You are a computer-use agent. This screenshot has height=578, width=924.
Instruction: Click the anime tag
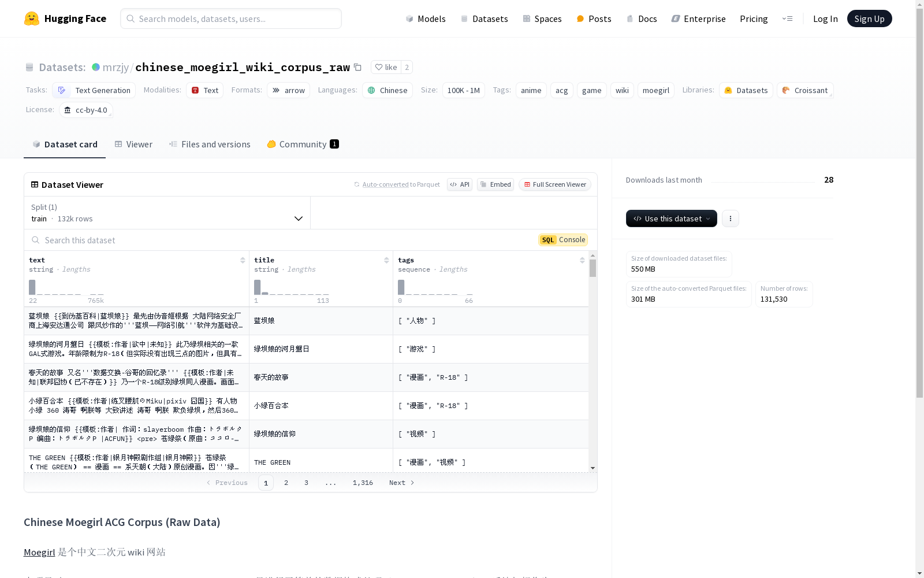click(x=531, y=90)
